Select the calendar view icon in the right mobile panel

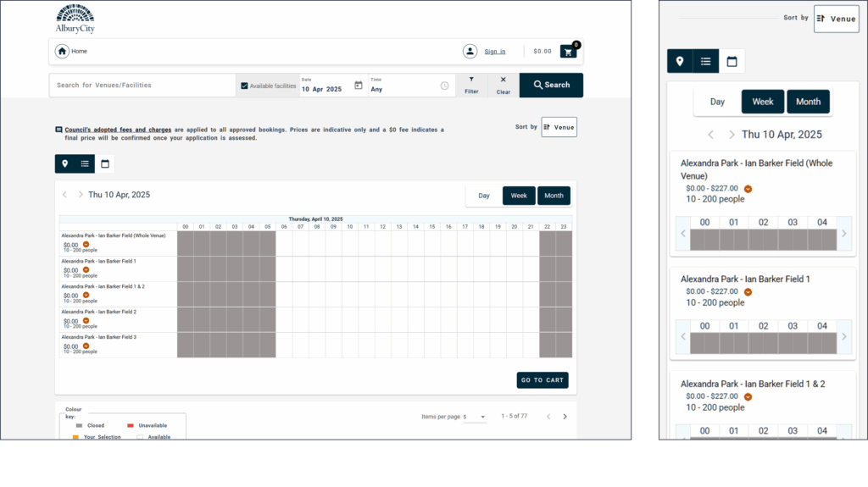(x=732, y=62)
